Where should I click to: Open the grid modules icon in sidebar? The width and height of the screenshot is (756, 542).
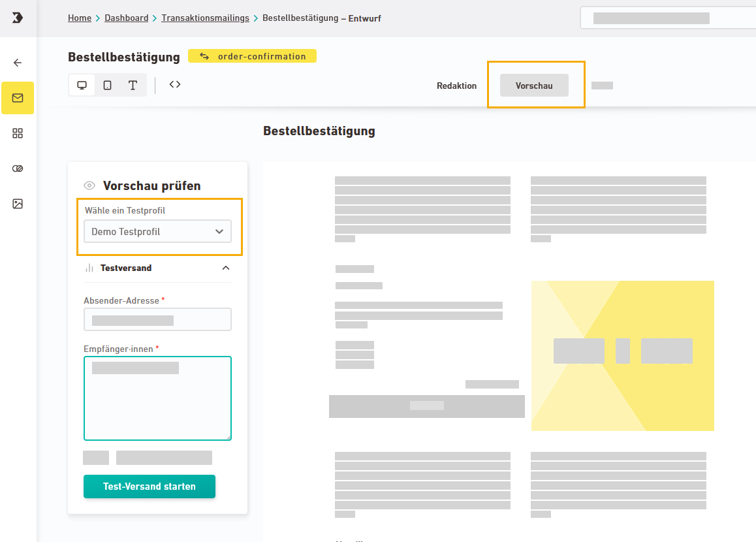click(x=18, y=133)
